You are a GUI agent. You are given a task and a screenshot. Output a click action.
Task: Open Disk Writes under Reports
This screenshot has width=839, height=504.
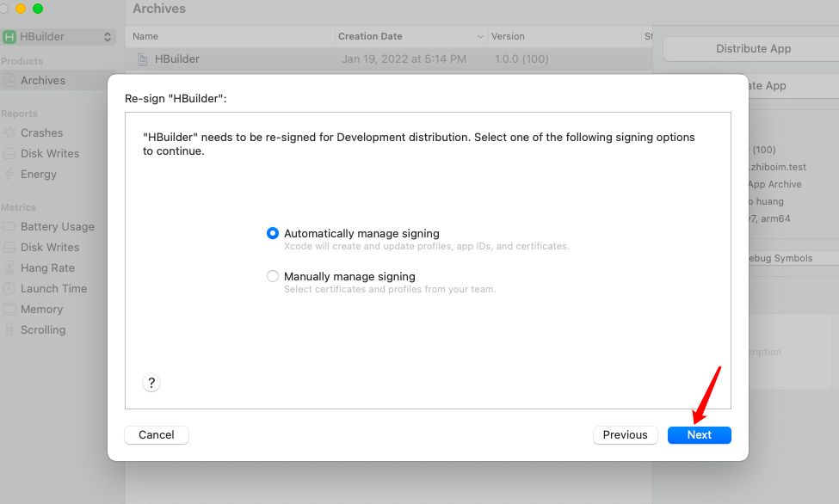(x=50, y=154)
